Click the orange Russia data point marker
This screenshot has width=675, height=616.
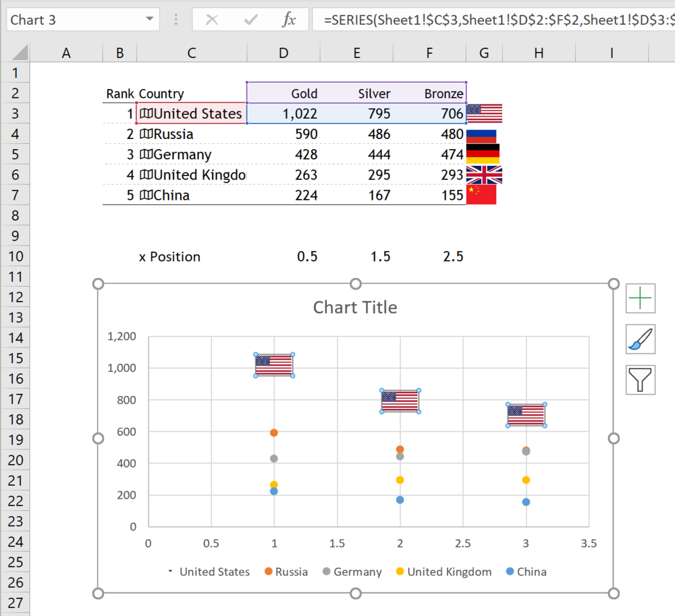tap(273, 432)
